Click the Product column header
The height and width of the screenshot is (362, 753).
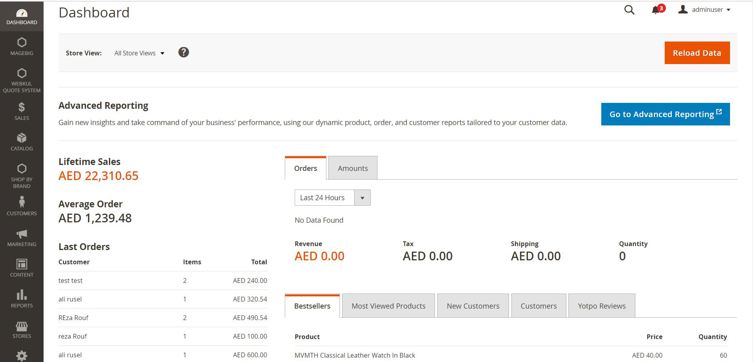[x=307, y=337]
